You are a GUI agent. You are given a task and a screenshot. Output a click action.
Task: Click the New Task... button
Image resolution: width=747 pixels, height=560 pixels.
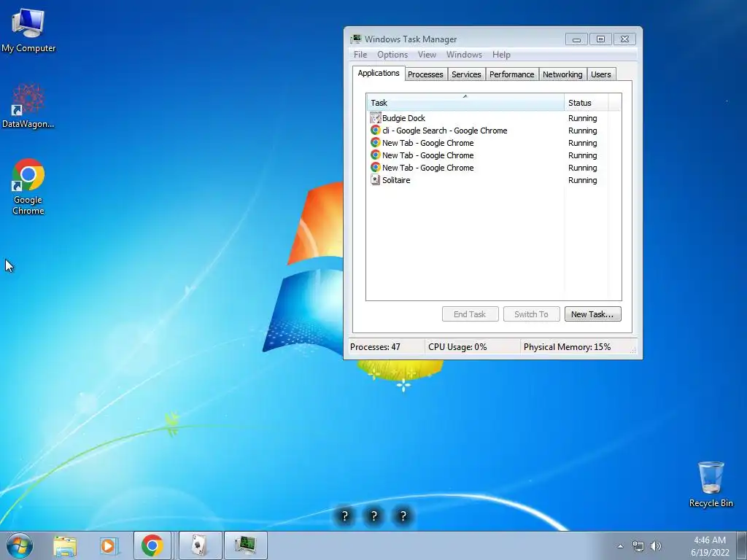(592, 314)
